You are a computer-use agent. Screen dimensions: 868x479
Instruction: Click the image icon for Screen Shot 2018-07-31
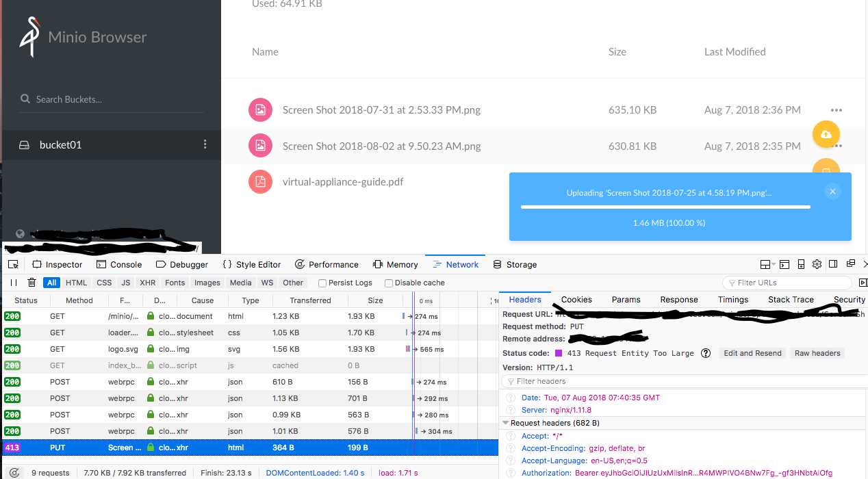(260, 110)
